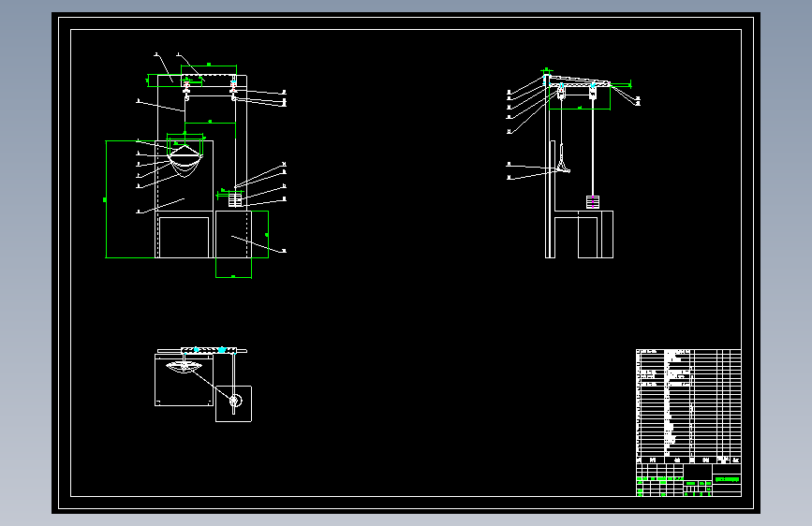Viewport: 812px width, 526px height.
Task: Select the pulley wheel in the top view
Action: pos(235,401)
